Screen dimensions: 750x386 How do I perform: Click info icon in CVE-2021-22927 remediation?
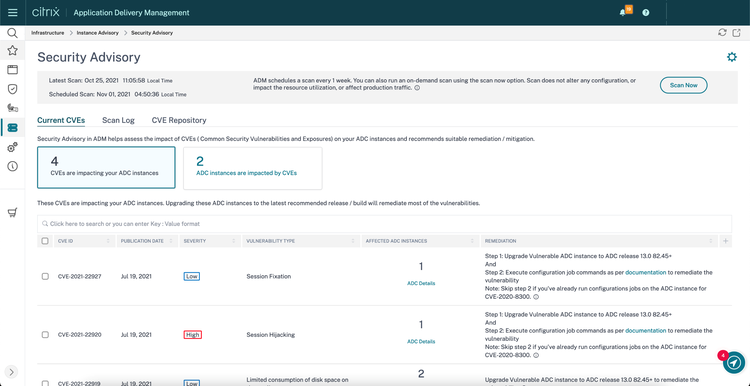pyautogui.click(x=536, y=297)
